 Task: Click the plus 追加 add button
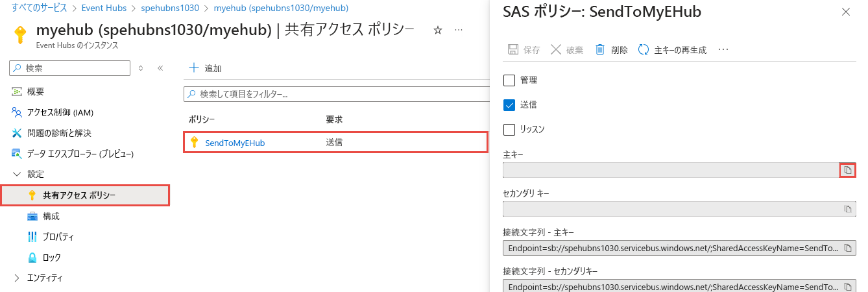205,68
